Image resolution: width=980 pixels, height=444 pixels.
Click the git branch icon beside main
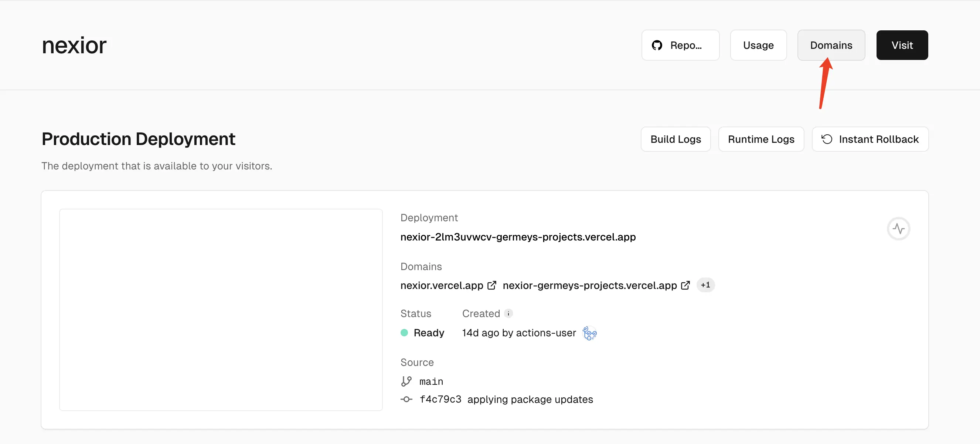pos(406,381)
